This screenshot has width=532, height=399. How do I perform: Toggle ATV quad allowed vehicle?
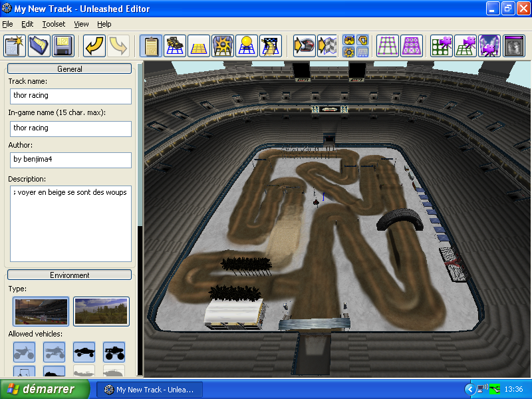click(55, 352)
